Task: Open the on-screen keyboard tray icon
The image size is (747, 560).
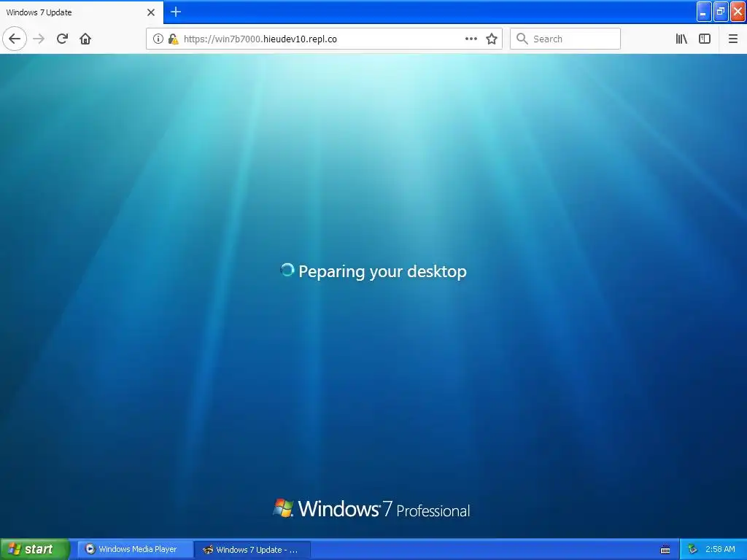Action: pos(665,550)
